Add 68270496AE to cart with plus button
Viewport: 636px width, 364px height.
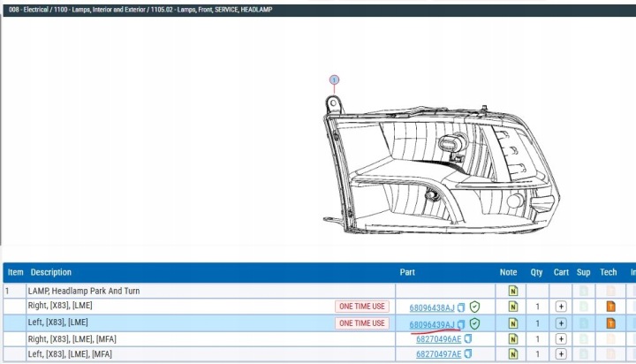coord(561,339)
